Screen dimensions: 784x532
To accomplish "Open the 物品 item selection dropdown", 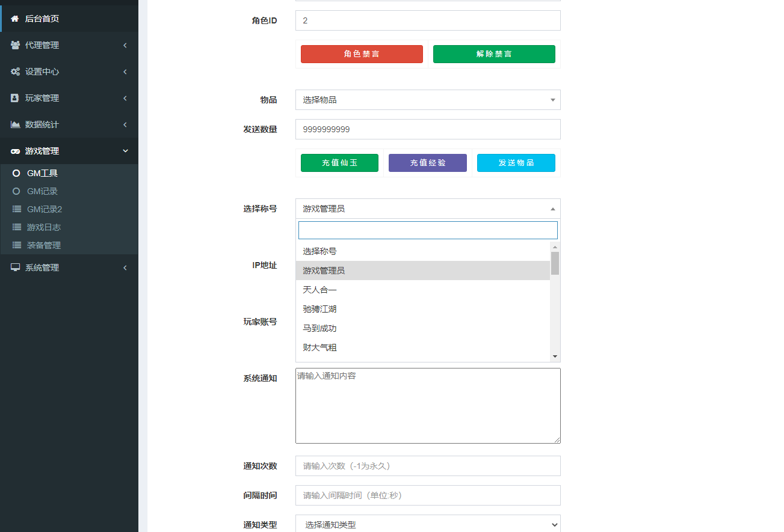I will [427, 100].
